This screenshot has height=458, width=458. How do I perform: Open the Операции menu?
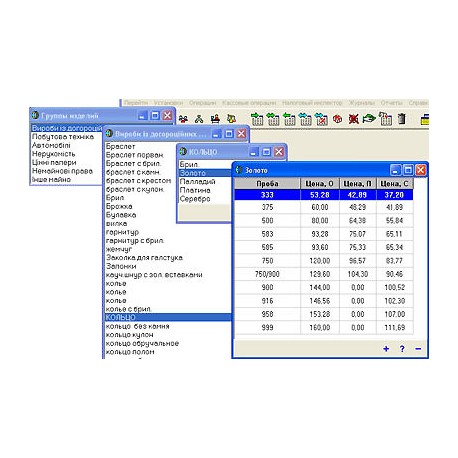point(203,103)
